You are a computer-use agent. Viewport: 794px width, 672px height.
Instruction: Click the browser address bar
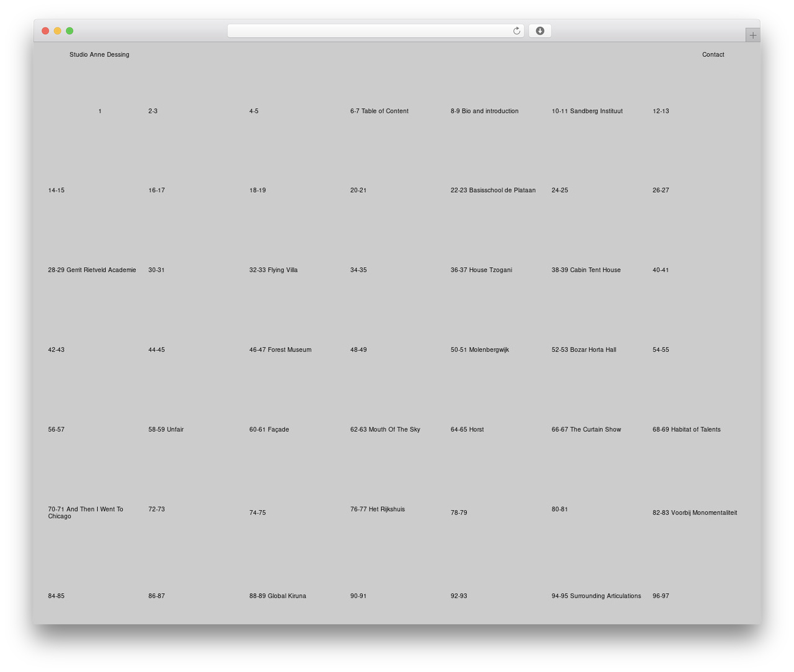[375, 31]
